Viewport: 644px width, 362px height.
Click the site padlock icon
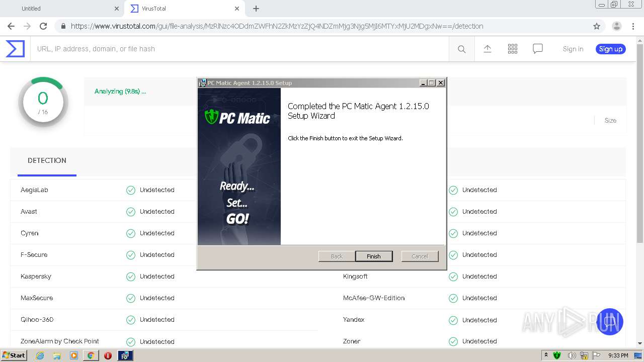coord(63,26)
